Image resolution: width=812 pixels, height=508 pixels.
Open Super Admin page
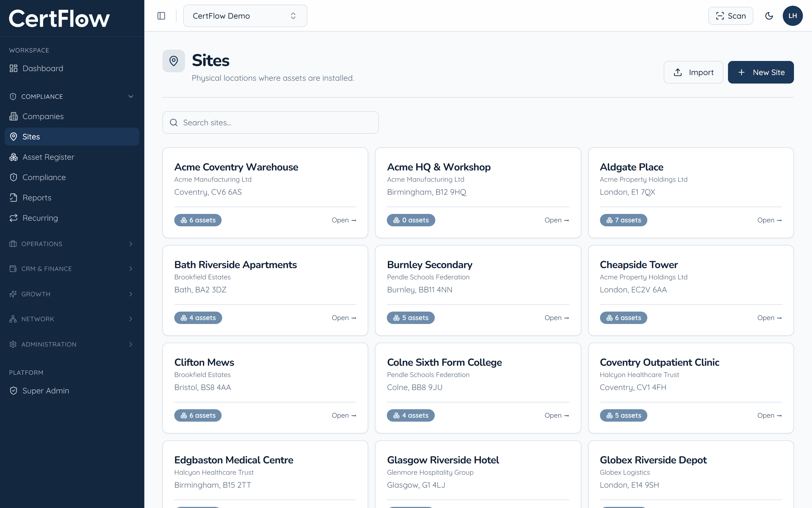[72, 391]
